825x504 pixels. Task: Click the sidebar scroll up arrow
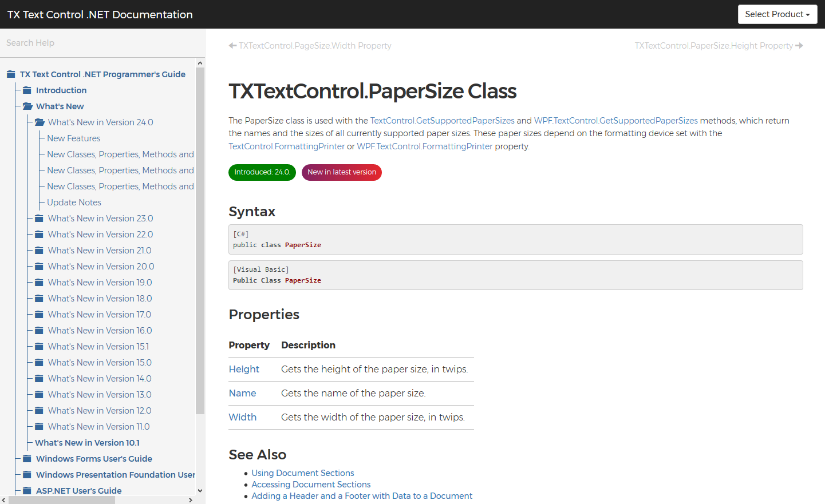pos(200,63)
